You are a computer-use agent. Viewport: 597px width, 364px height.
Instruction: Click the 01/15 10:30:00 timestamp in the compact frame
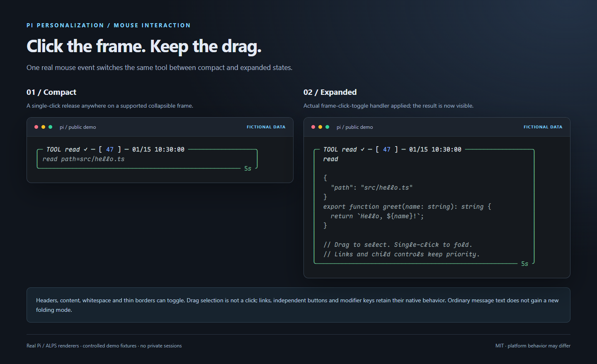pos(158,149)
